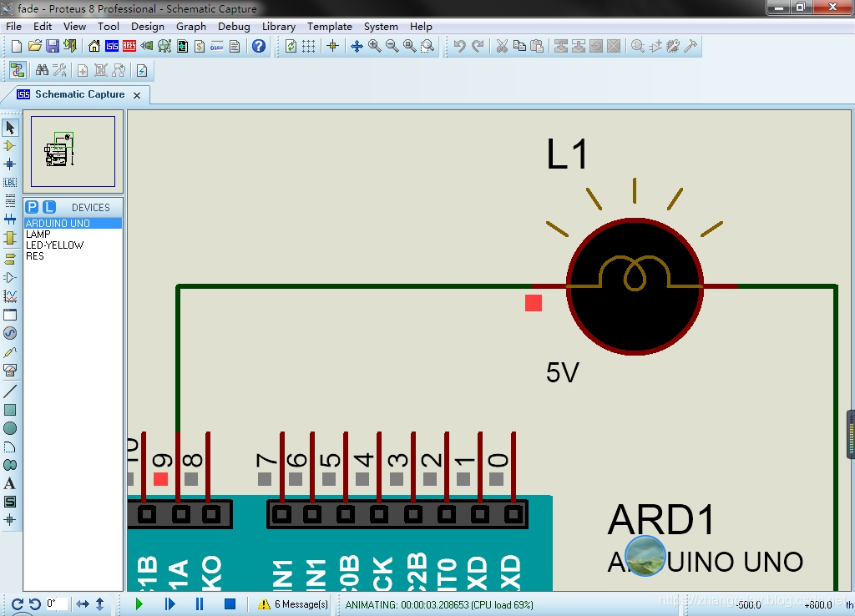Viewport: 855px width, 616px height.
Task: Close the Schematic Capture tab
Action: [x=137, y=95]
